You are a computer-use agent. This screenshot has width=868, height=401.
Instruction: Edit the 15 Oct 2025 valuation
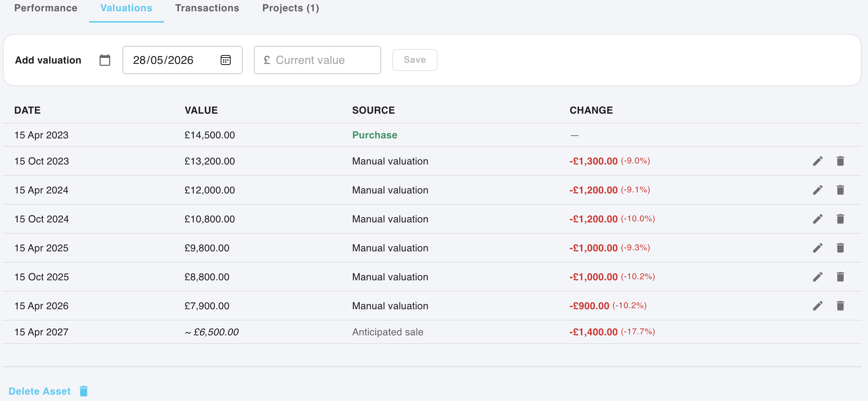click(x=818, y=277)
